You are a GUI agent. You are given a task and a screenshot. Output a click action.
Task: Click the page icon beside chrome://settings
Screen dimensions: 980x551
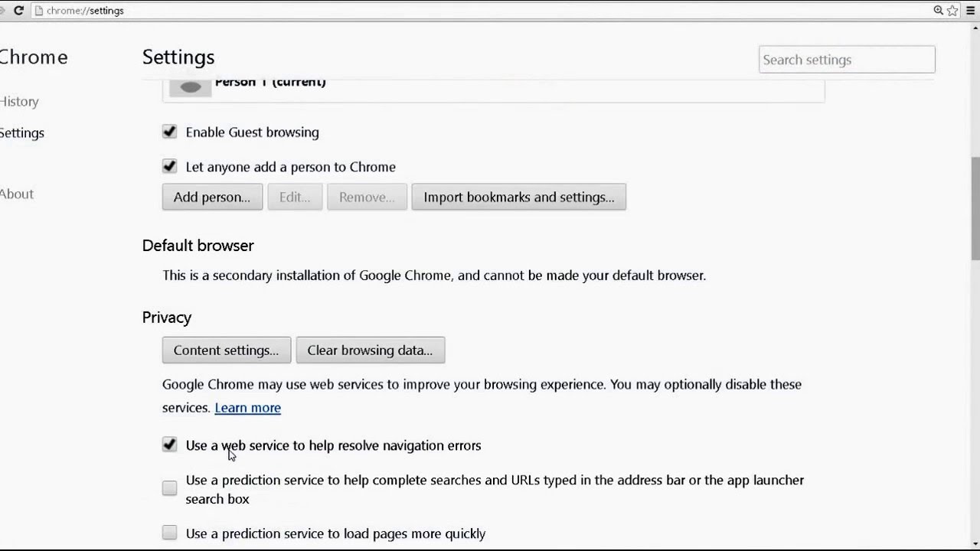[38, 11]
